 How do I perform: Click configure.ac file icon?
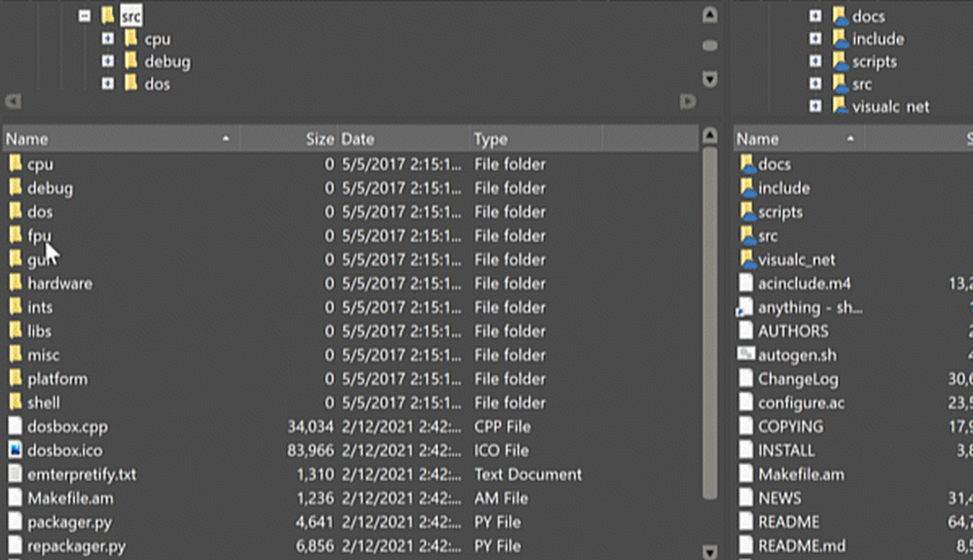pos(746,402)
